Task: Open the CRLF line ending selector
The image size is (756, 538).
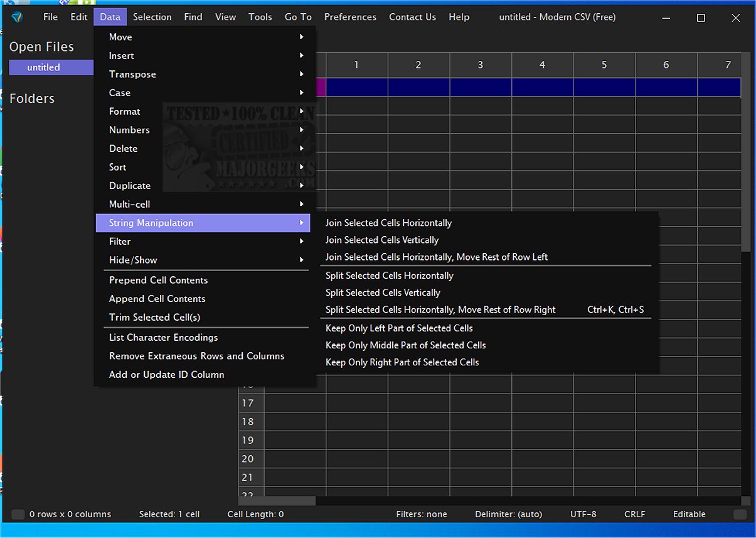Action: click(x=635, y=514)
